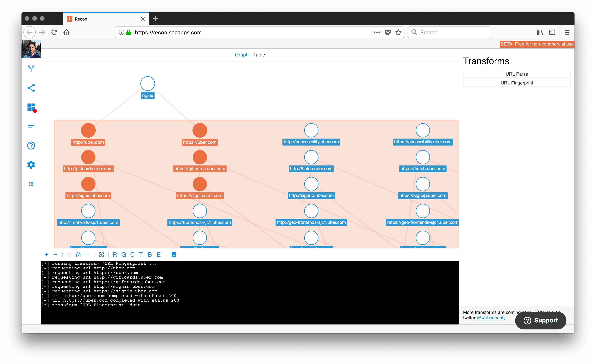Export graph with the image icon
Screen dimensions: 596x364
pos(174,254)
